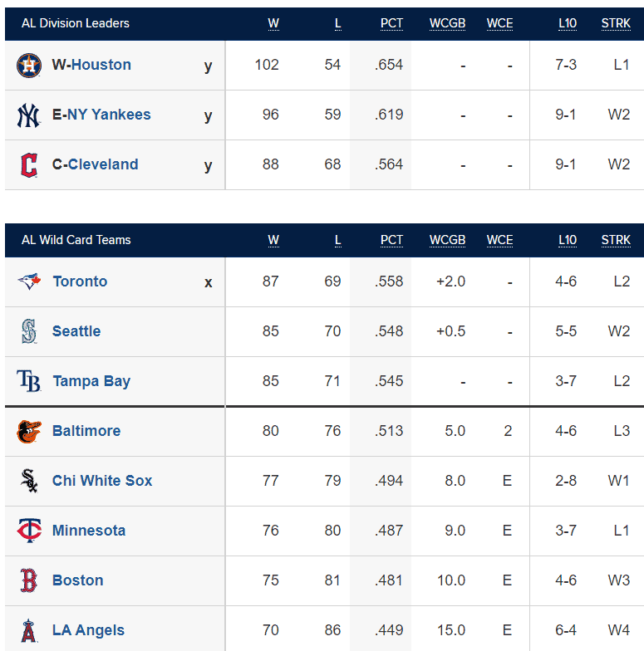644x651 pixels.
Task: Click the Chicago White Sox logo
Action: click(x=28, y=480)
